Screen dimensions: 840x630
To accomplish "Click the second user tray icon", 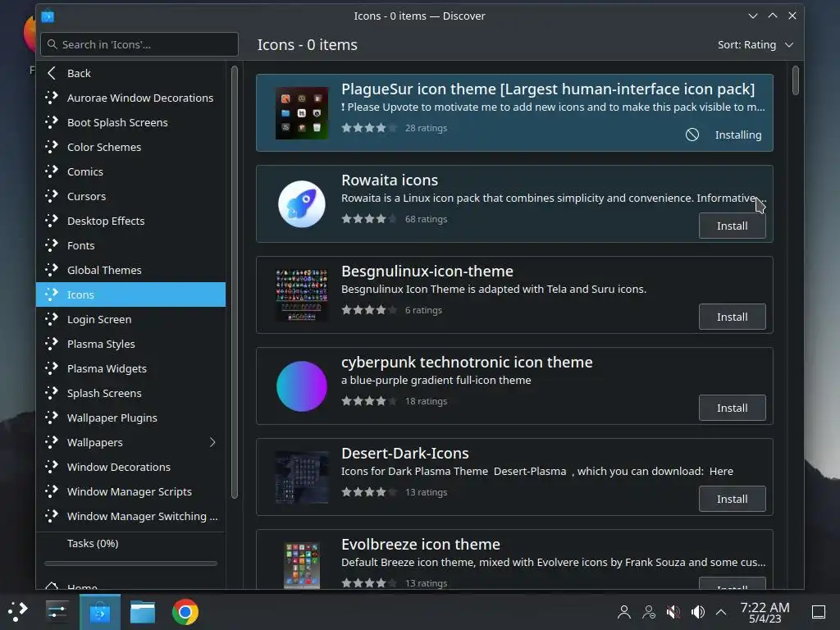I will point(649,612).
